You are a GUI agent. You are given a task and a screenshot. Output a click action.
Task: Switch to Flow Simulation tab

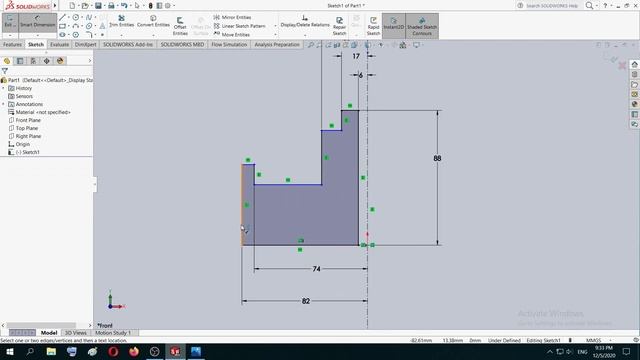pos(229,44)
